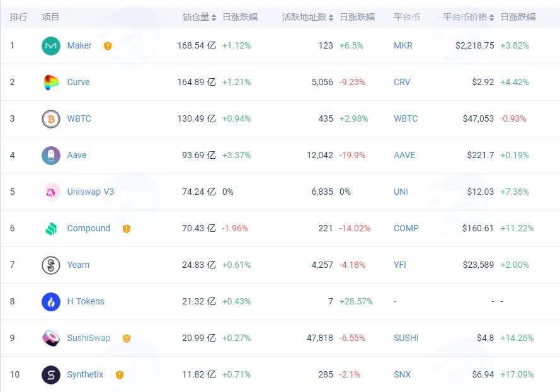Open the Curve project link
The width and height of the screenshot is (560, 392).
78,82
